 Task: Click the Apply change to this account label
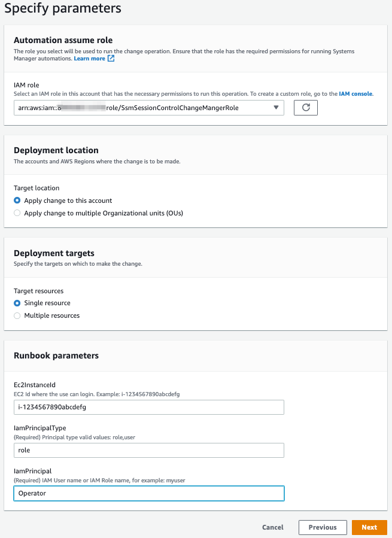click(x=68, y=200)
